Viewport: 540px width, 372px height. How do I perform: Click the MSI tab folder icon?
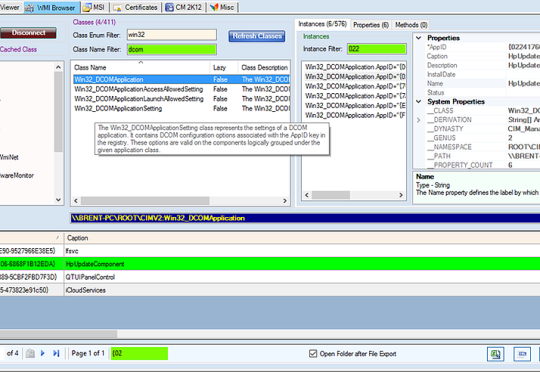tap(87, 7)
